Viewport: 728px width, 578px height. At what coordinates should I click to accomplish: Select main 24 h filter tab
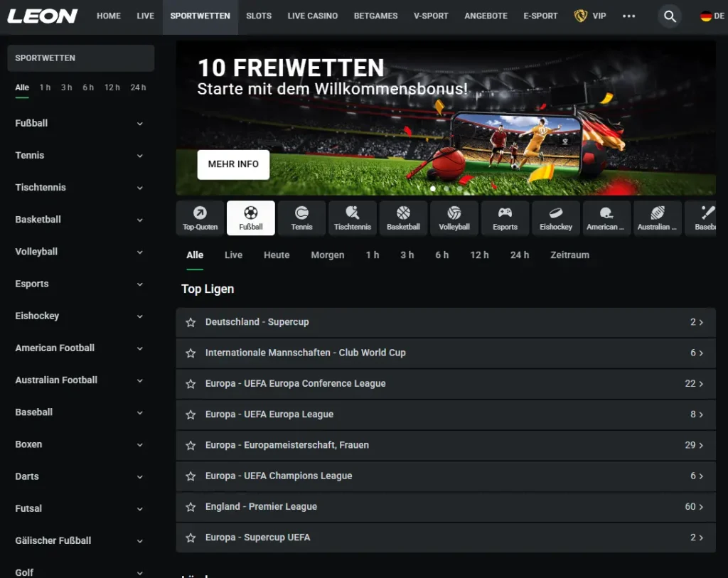click(520, 255)
